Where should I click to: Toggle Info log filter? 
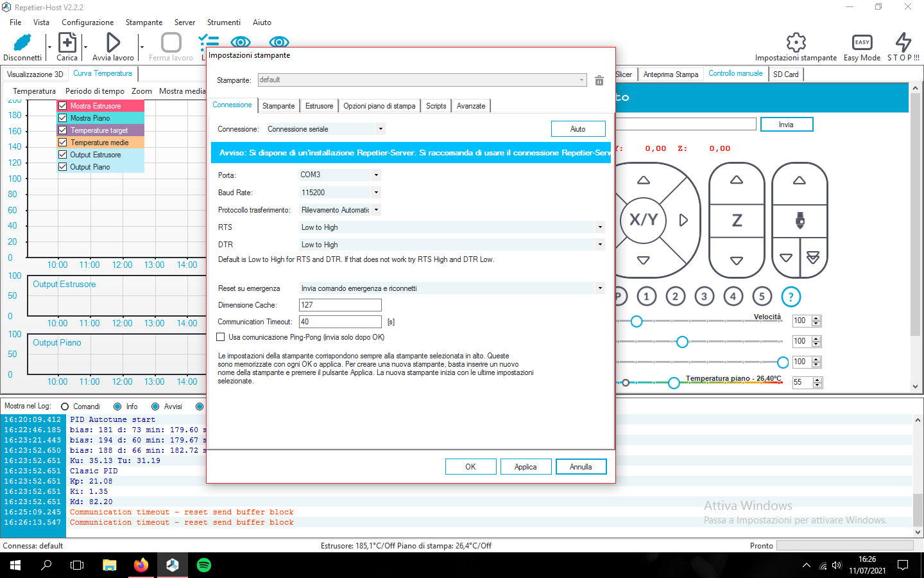point(117,407)
